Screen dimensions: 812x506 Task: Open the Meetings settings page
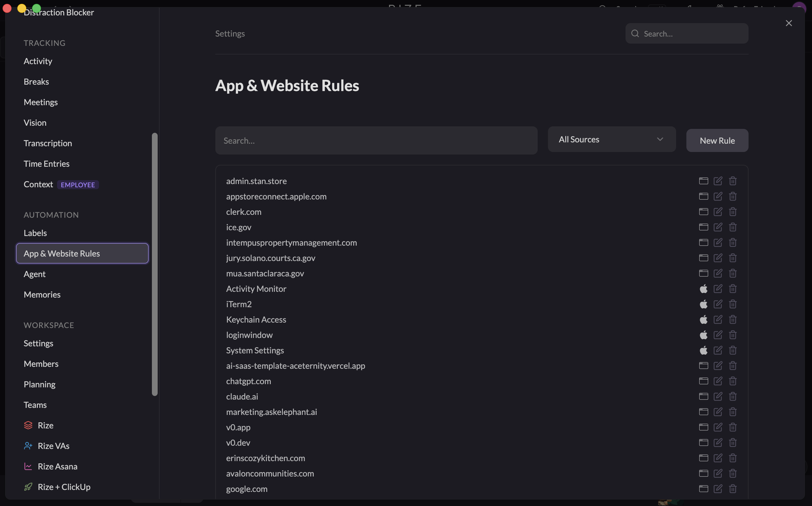click(x=40, y=102)
